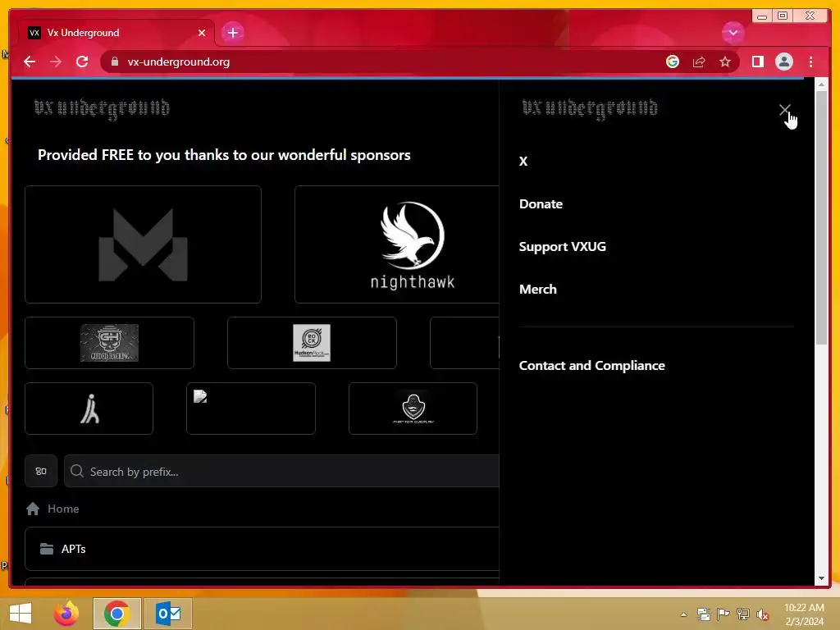Open Outlook from taskbar
The width and height of the screenshot is (840, 630).
[x=167, y=614]
